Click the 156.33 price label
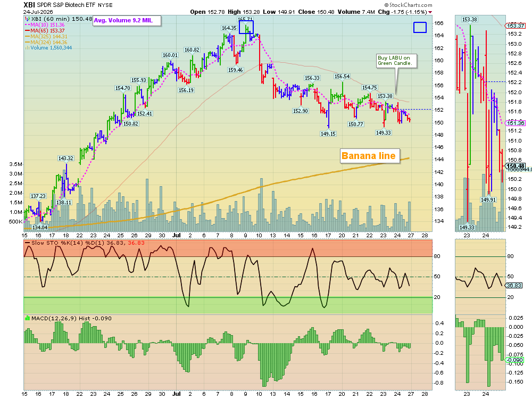 pos(312,78)
